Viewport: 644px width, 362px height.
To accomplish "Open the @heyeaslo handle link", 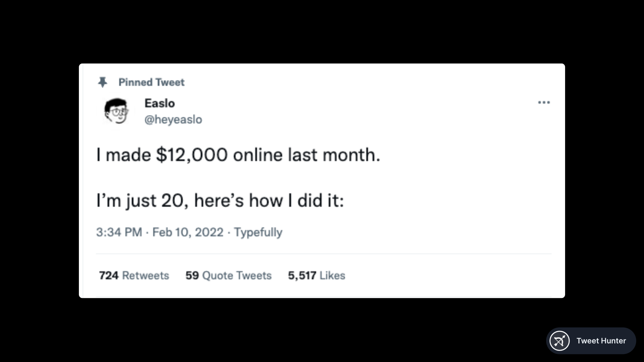I will click(x=173, y=120).
